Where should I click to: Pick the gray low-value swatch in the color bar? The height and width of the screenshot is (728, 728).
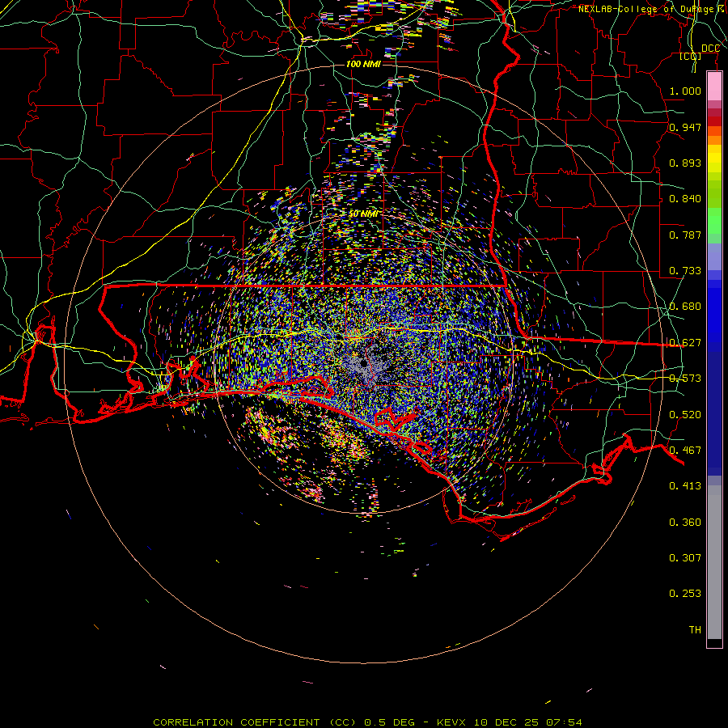point(714,562)
